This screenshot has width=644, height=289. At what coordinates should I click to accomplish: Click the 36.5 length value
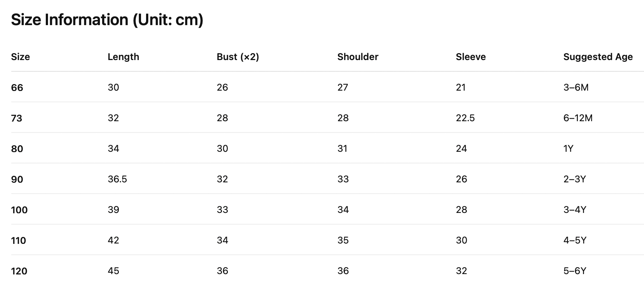pos(117,179)
